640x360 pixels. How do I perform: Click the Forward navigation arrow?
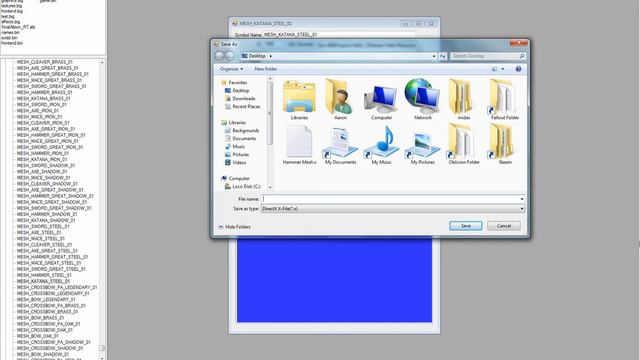230,56
